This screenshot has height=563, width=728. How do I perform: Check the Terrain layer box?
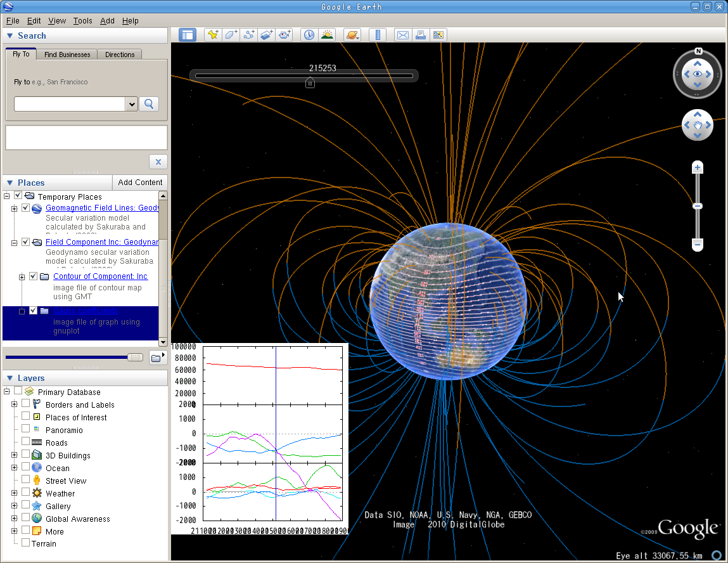26,543
